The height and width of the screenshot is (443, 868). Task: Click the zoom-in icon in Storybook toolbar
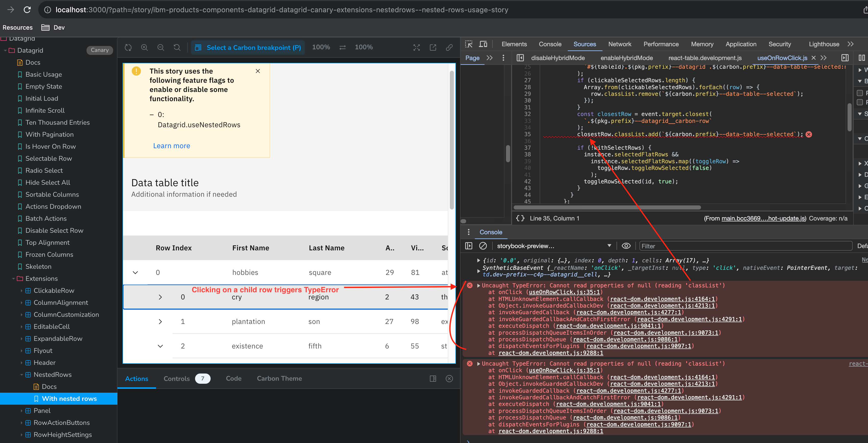pyautogui.click(x=144, y=47)
